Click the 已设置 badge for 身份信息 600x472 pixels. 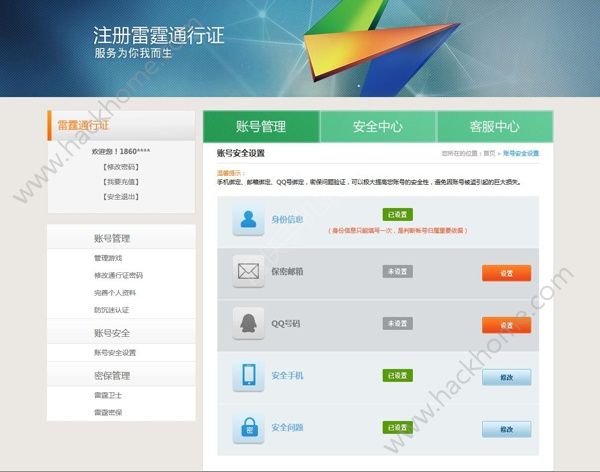coord(398,214)
